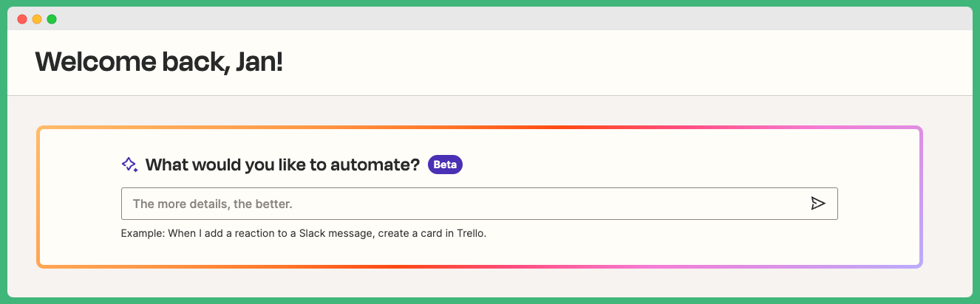Minimize the window with the yellow button
Screen dimensions: 980x304
click(37, 19)
